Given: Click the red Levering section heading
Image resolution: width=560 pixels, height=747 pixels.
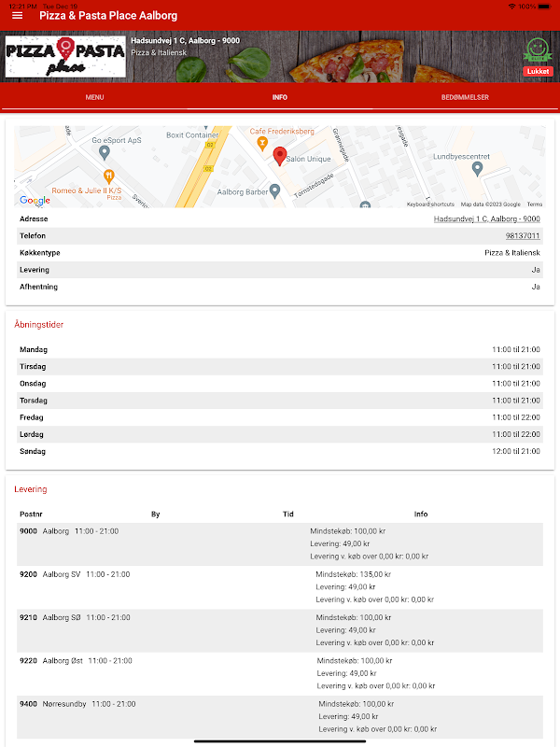Looking at the screenshot, I should tap(31, 489).
